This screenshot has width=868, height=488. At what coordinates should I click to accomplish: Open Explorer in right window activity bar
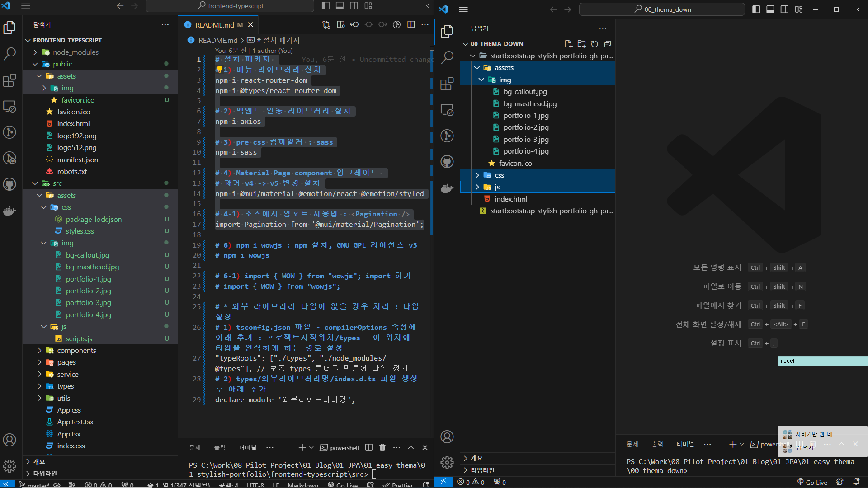(447, 31)
